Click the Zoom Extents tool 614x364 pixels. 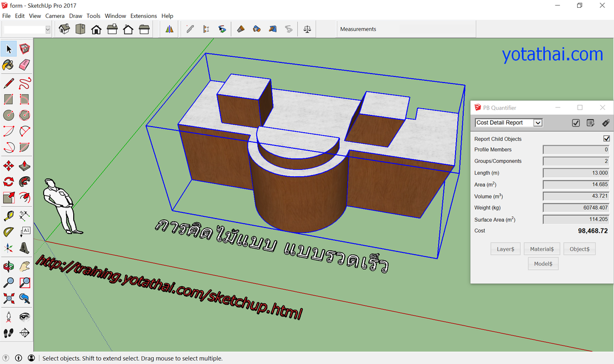pyautogui.click(x=8, y=299)
